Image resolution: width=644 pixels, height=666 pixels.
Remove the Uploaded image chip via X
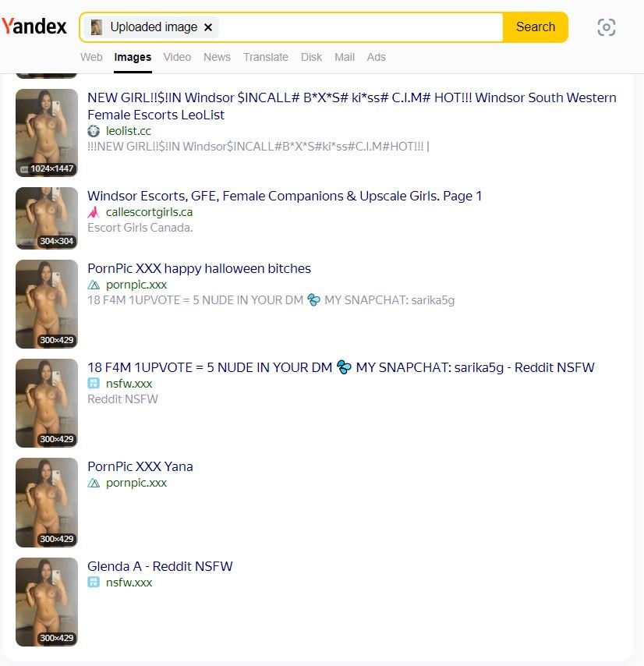(208, 27)
